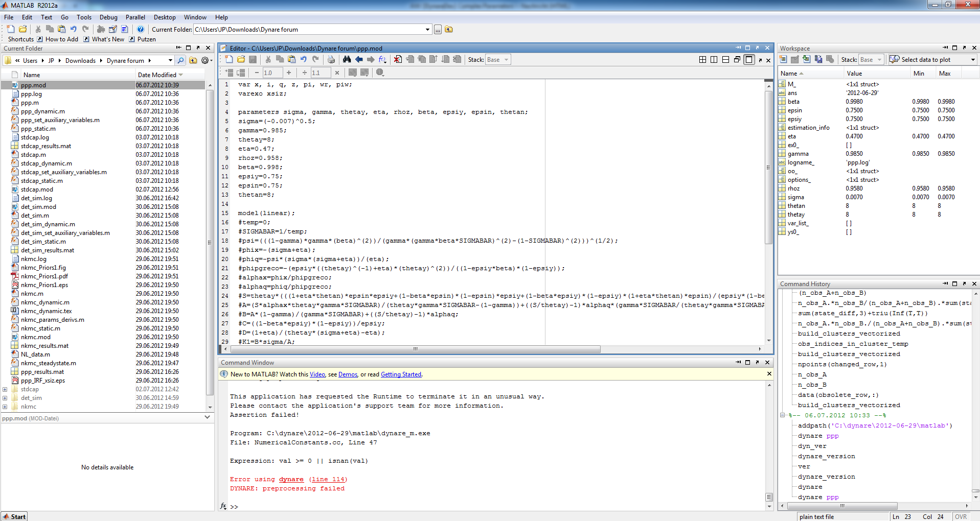This screenshot has height=521, width=980.
Task: Click New file icon in Editor toolbar
Action: point(229,60)
